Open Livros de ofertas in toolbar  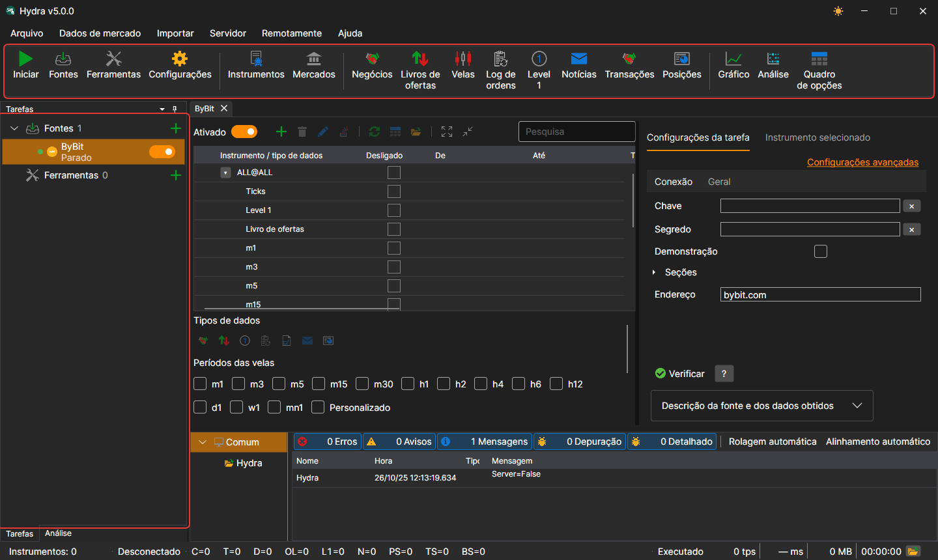[420, 70]
